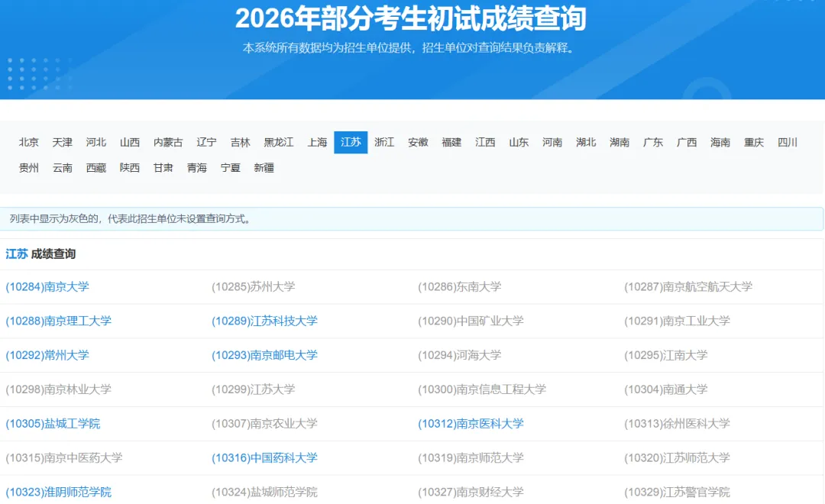Switch to 河北 province
Viewport: 825px width, 504px height.
coord(96,143)
